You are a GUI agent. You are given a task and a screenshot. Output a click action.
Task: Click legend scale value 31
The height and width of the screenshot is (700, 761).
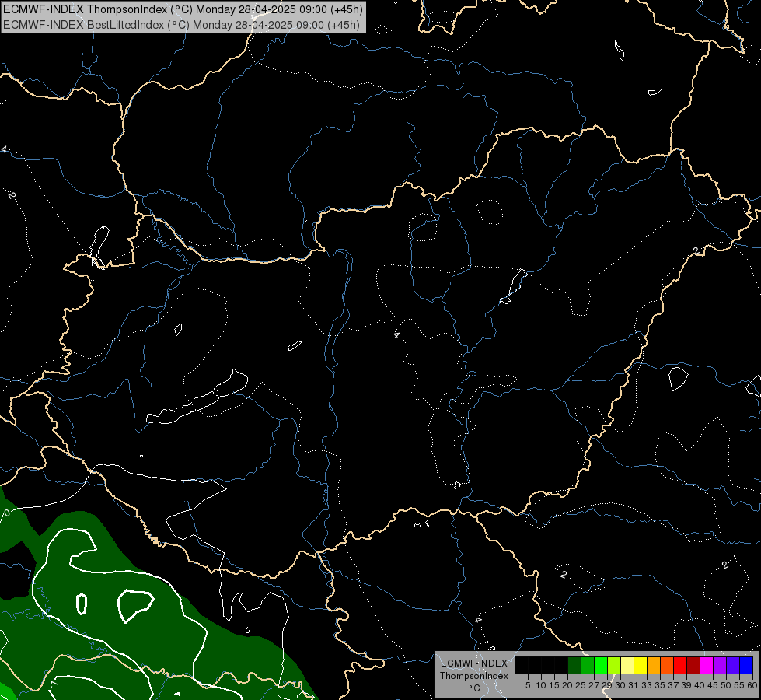634,685
